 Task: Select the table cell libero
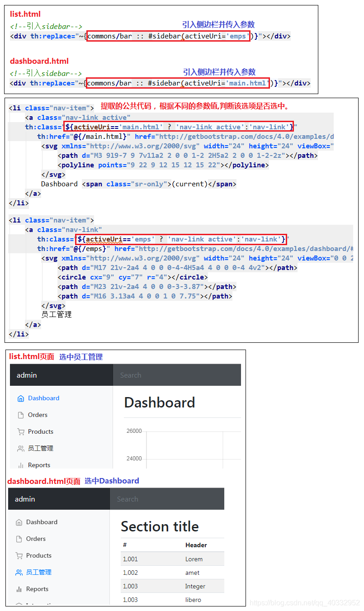pos(193,600)
